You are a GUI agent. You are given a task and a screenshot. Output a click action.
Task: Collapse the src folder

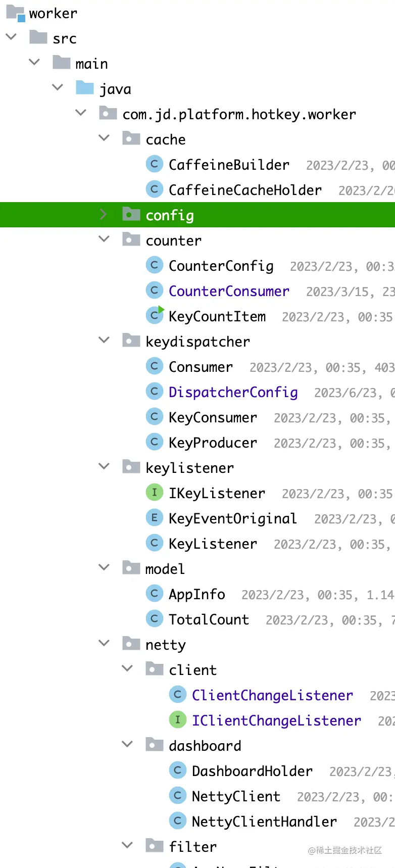coord(11,37)
